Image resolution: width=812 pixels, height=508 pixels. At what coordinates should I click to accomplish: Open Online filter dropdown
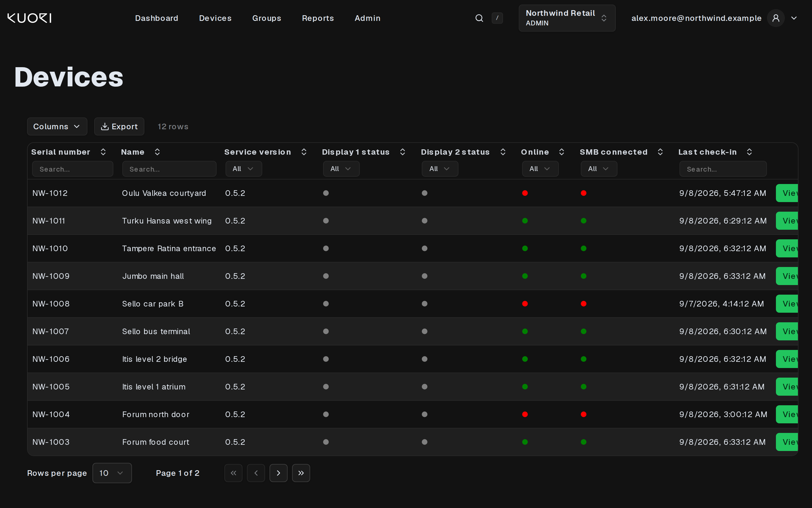coord(540,169)
